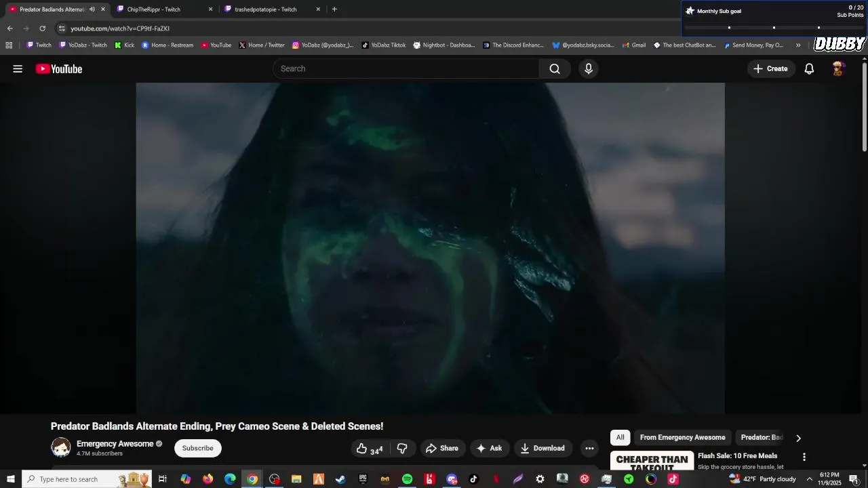Open the account avatar menu
This screenshot has height=488, width=868.
[x=838, y=68]
